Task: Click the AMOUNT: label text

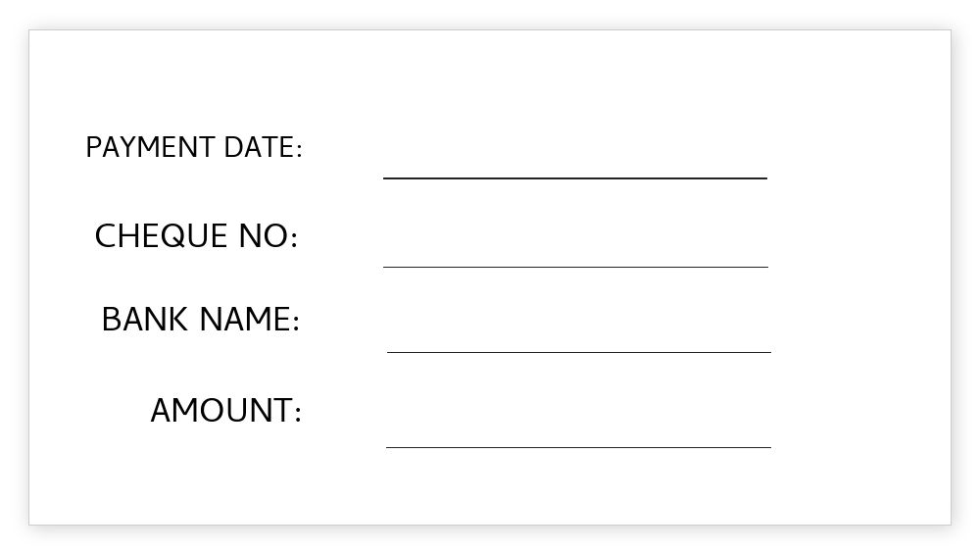Action: (225, 411)
